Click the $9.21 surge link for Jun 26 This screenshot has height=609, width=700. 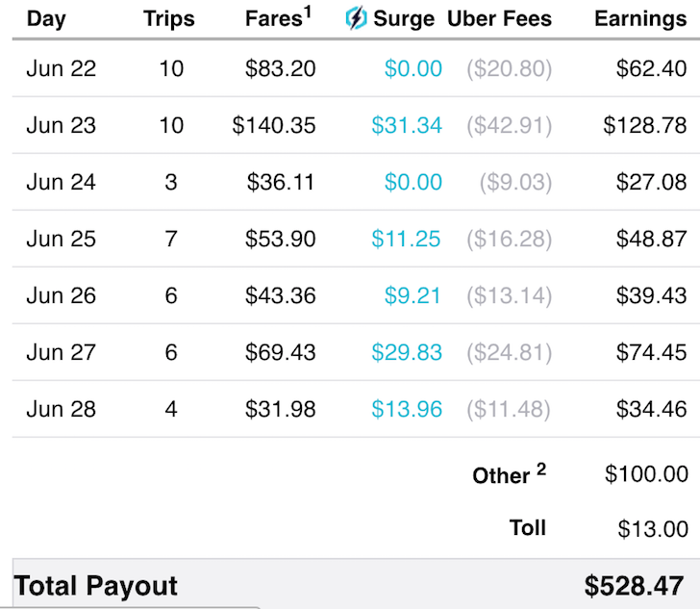point(412,295)
